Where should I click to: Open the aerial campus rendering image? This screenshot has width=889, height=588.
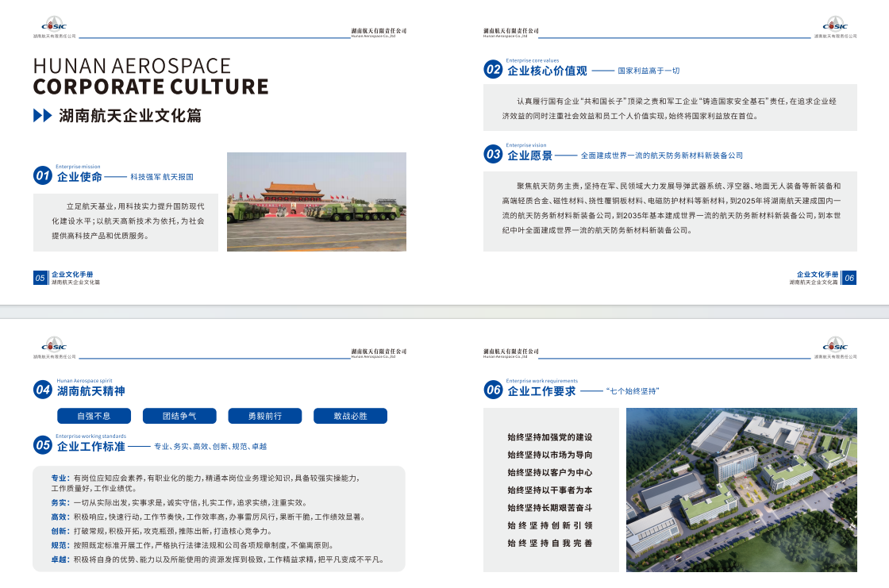741,490
